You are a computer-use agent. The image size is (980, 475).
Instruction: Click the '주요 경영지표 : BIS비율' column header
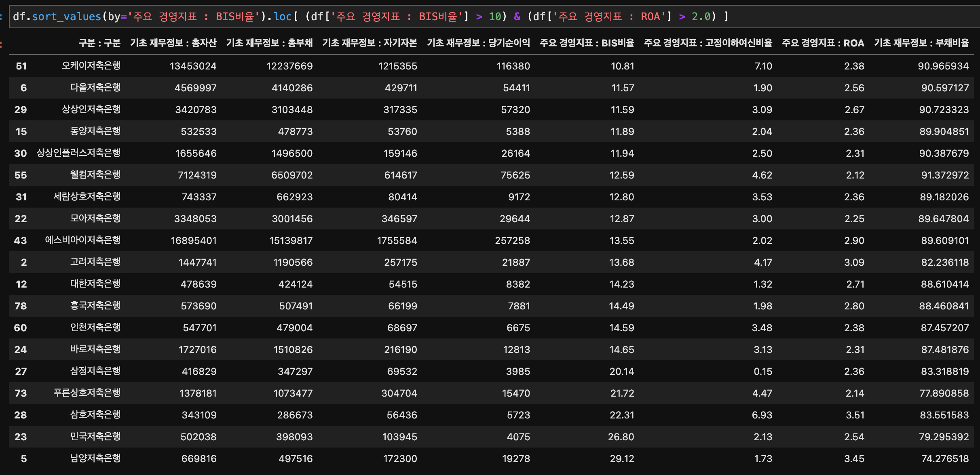tap(587, 43)
